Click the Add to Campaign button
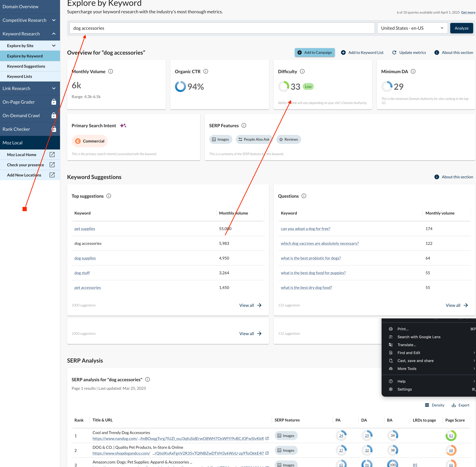Screen dimensions: 476x467 point(315,53)
